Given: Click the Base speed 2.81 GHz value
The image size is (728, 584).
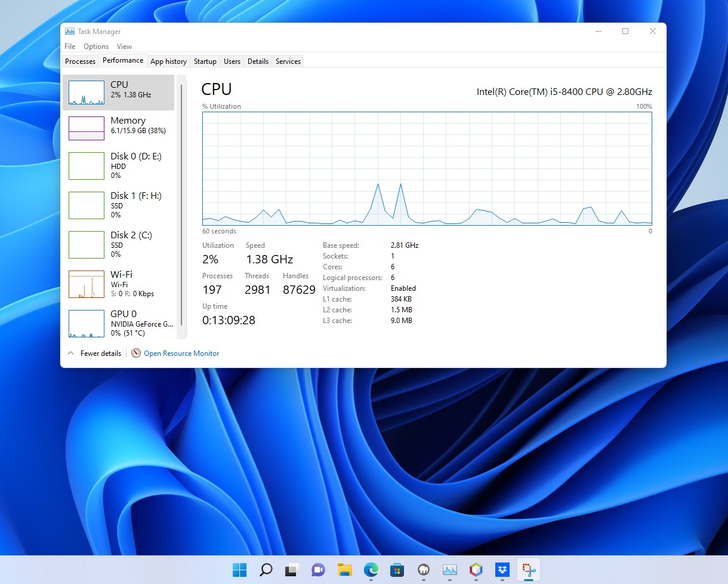Looking at the screenshot, I should 405,245.
